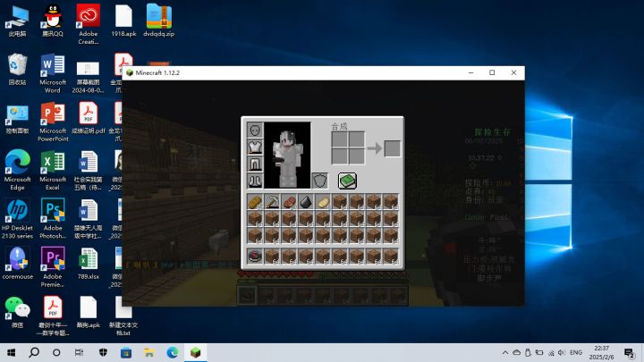Click the leggings armor slot
Screen dimensions: 644x362
tap(255, 164)
